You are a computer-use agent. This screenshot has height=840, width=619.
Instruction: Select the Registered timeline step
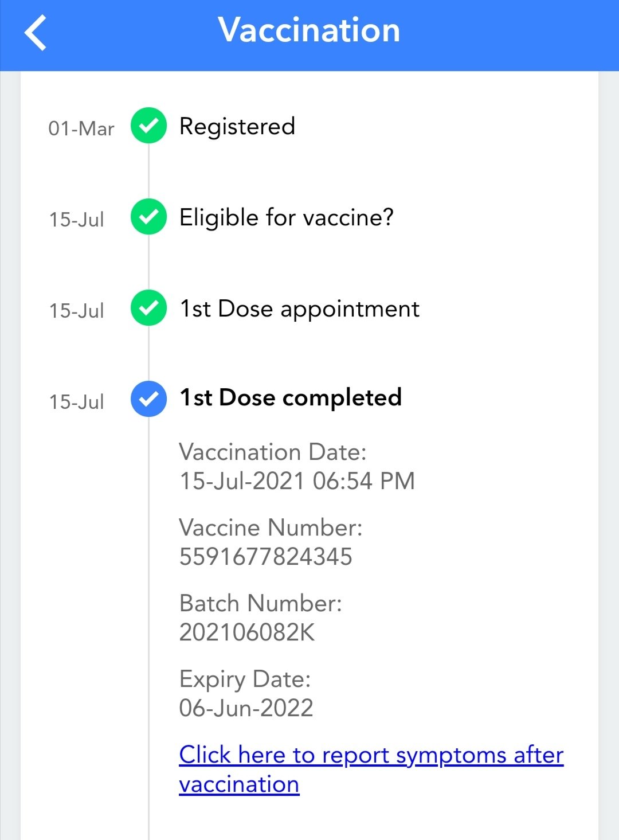click(237, 127)
